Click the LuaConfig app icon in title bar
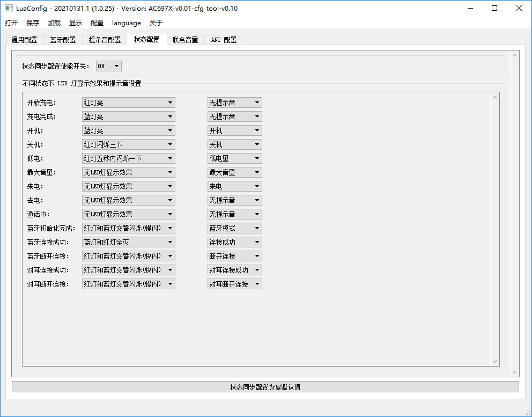 click(9, 8)
